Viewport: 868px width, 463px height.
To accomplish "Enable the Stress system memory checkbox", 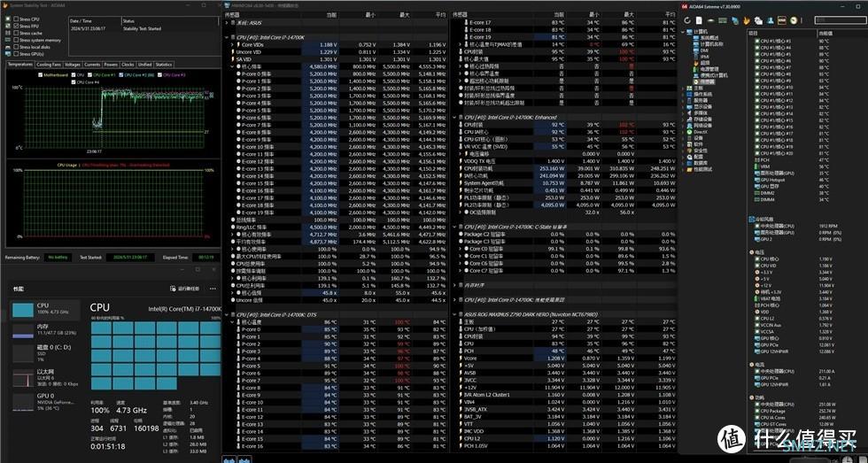I will [x=16, y=40].
